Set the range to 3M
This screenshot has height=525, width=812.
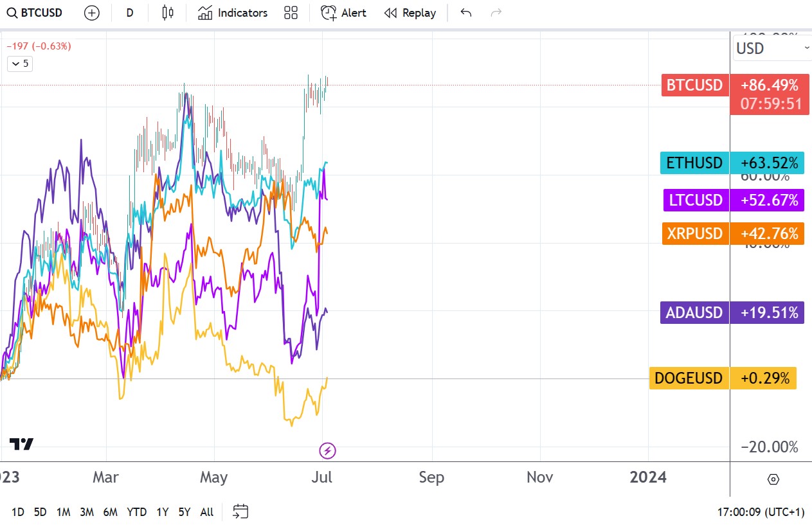point(87,512)
